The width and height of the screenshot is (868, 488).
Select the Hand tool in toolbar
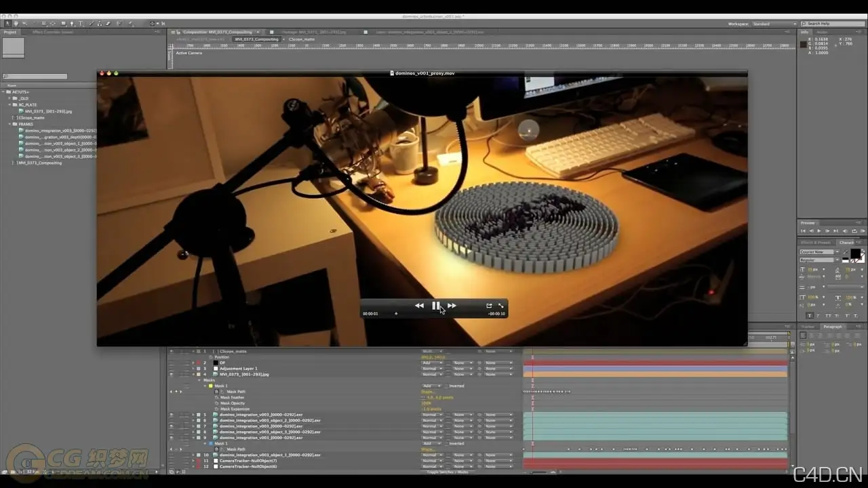pos(16,24)
